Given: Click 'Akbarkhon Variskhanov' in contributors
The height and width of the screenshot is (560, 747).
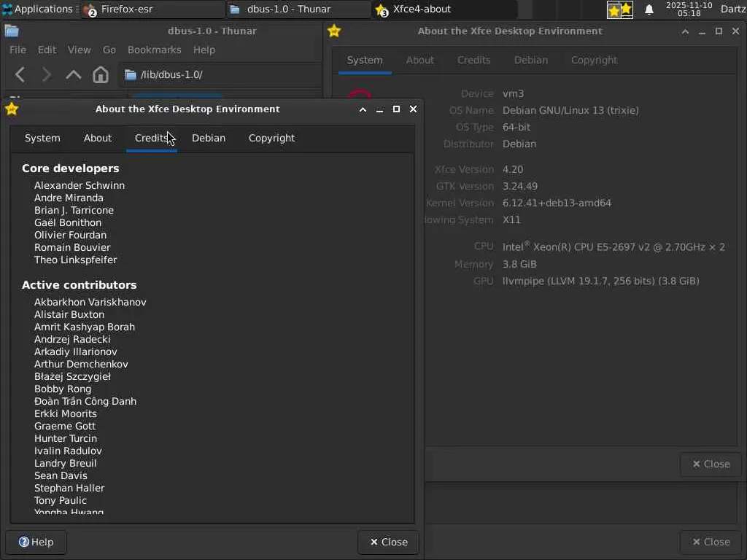Looking at the screenshot, I should click(90, 303).
